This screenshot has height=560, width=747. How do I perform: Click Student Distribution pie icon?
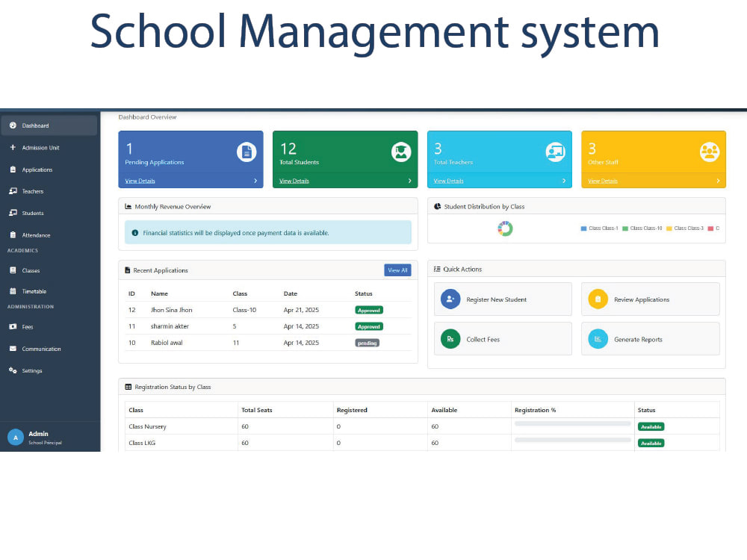[437, 206]
